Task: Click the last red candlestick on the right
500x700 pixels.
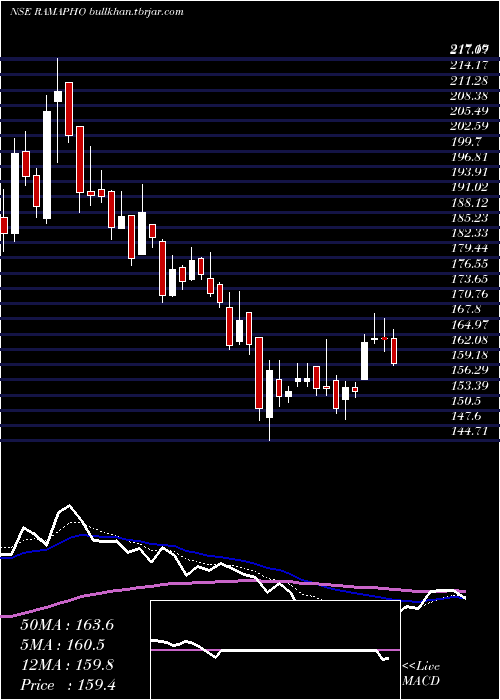Action: point(394,351)
